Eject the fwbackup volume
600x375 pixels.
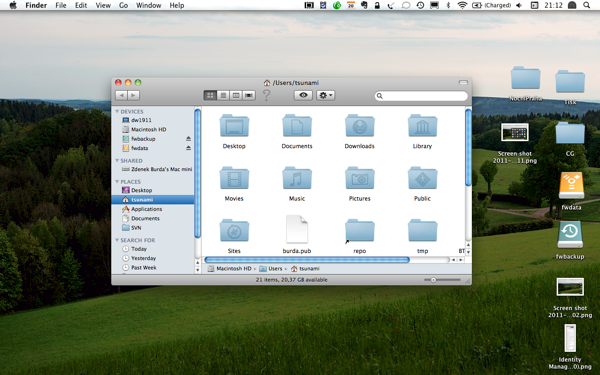click(188, 139)
